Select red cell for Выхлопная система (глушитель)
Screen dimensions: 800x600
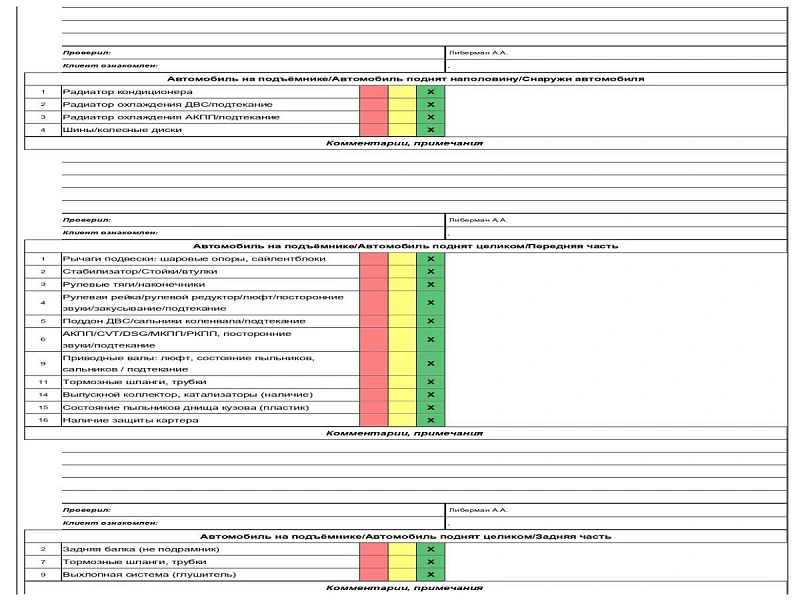[x=373, y=575]
